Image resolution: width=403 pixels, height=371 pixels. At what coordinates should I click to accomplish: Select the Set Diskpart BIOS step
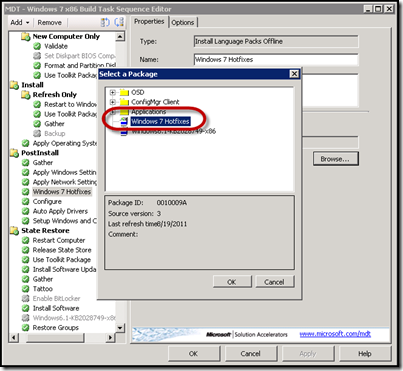point(80,56)
